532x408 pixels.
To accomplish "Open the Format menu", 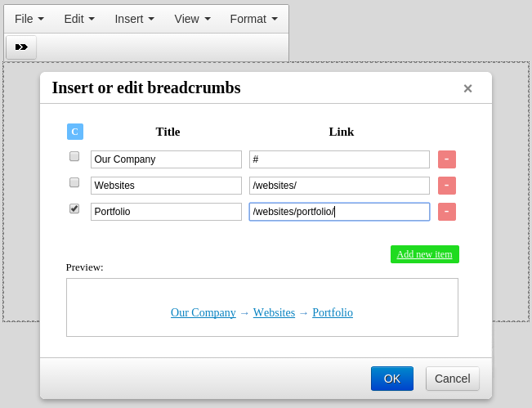I will [x=253, y=19].
